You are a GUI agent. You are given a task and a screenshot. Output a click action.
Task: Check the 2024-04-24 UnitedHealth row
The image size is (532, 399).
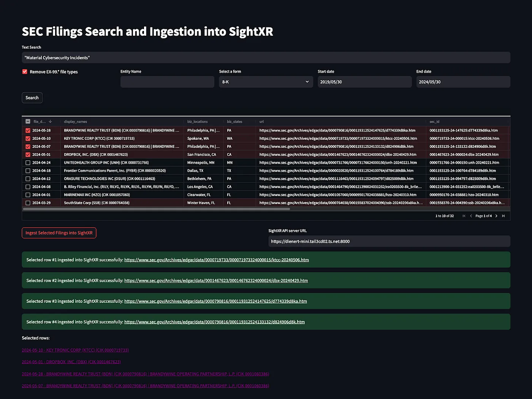28,163
